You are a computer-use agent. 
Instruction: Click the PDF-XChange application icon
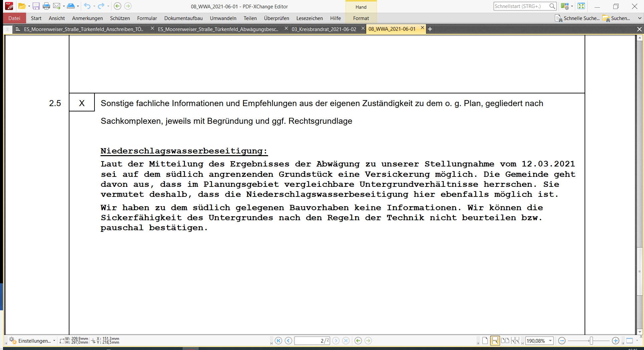tap(9, 6)
